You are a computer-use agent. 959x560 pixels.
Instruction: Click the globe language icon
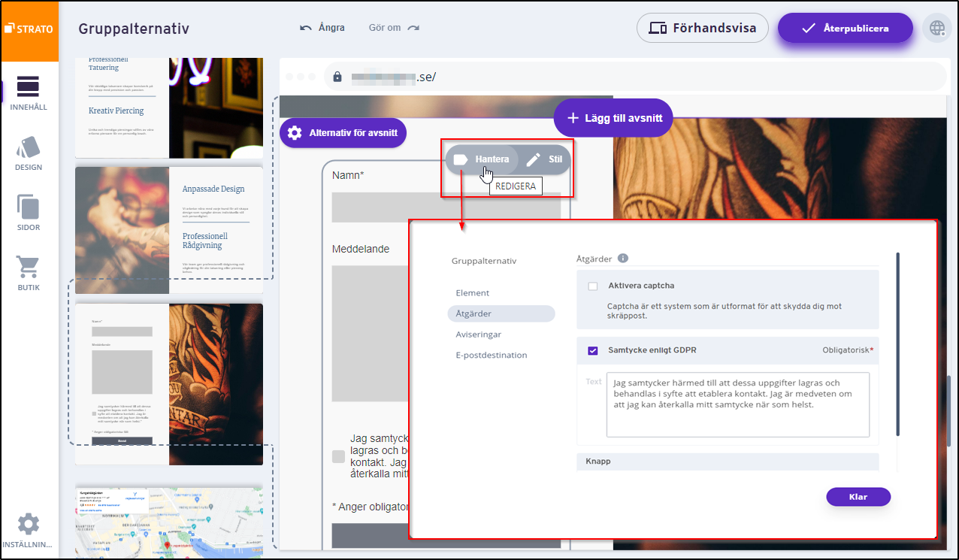[x=936, y=29]
